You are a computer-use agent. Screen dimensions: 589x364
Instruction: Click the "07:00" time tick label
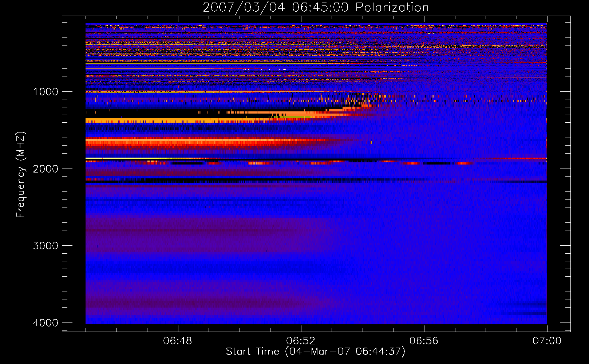547,341
